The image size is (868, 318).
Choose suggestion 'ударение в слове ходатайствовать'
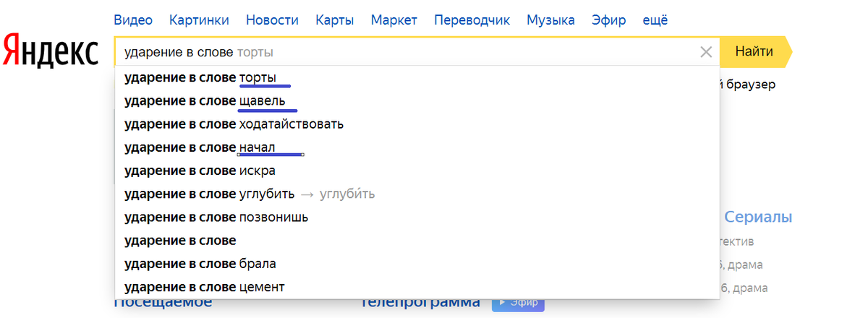(x=417, y=124)
